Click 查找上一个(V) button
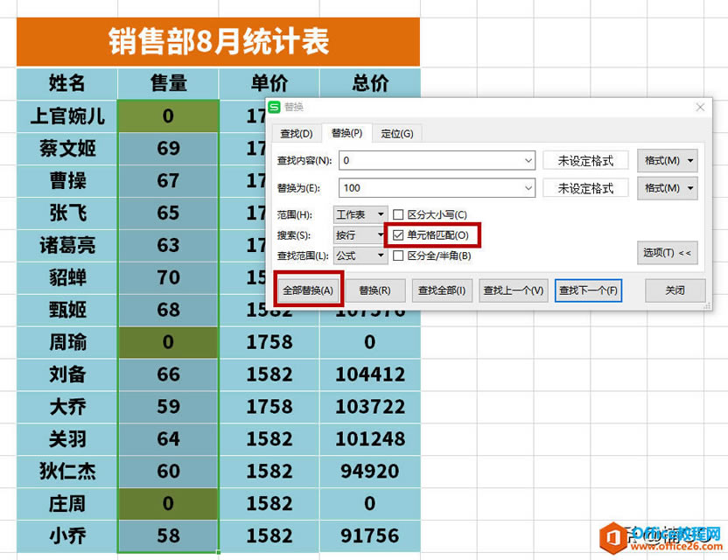Viewport: 728px width, 560px height. click(513, 290)
